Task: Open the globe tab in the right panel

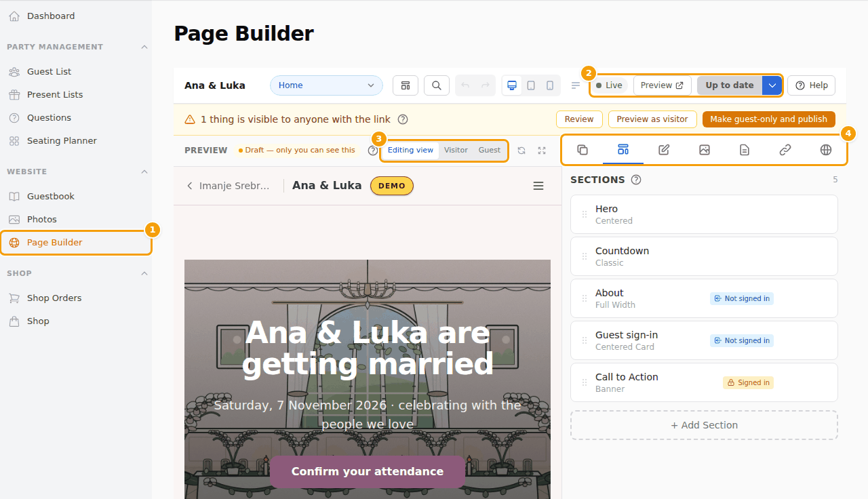Action: [826, 150]
